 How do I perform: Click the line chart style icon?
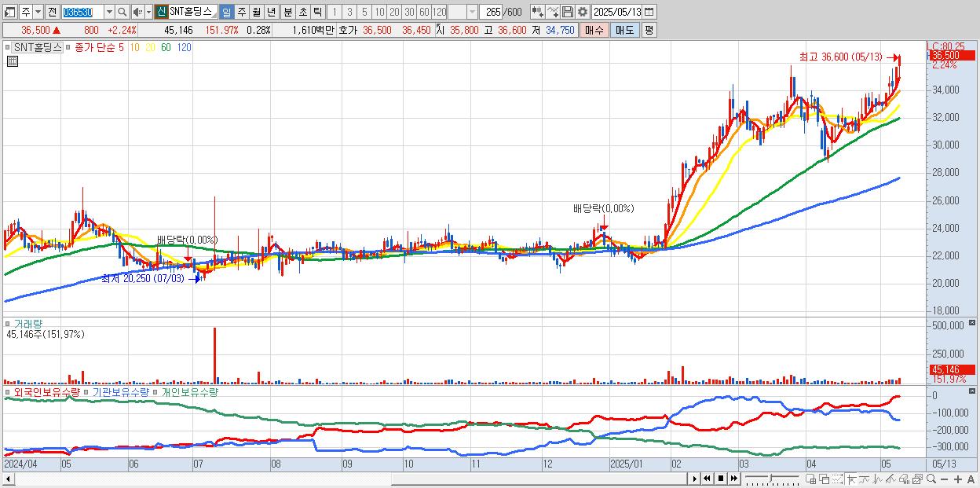[x=864, y=479]
